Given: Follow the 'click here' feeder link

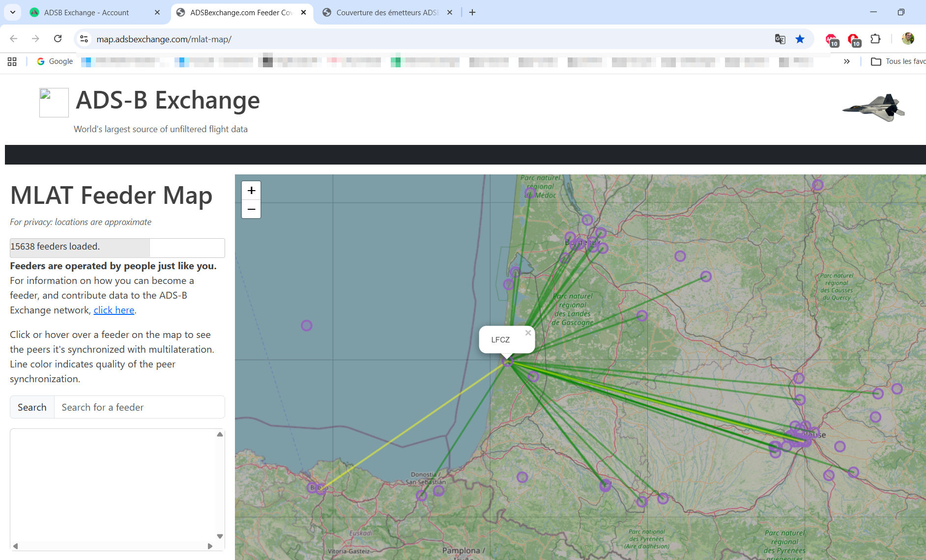Looking at the screenshot, I should point(114,310).
